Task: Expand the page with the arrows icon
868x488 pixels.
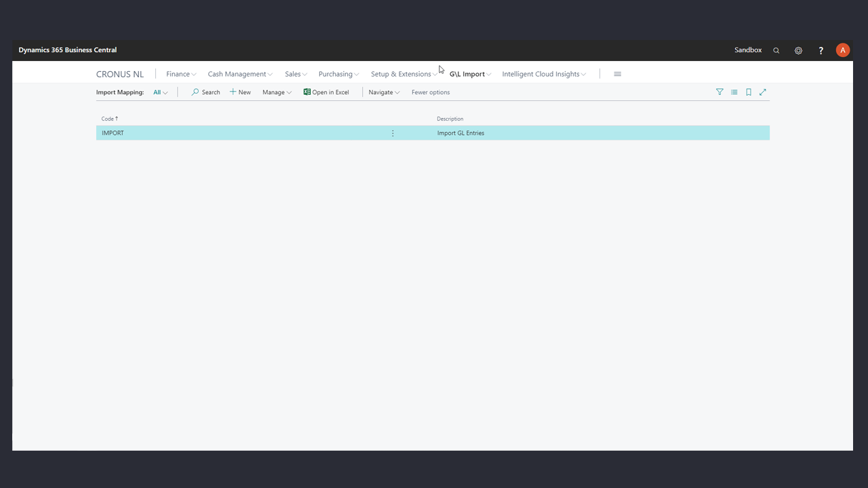Action: coord(763,92)
